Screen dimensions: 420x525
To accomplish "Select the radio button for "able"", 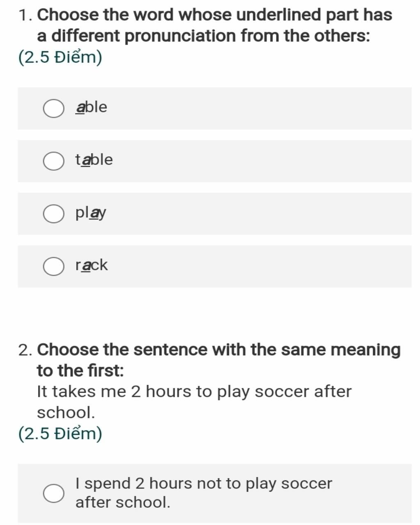I will [53, 108].
